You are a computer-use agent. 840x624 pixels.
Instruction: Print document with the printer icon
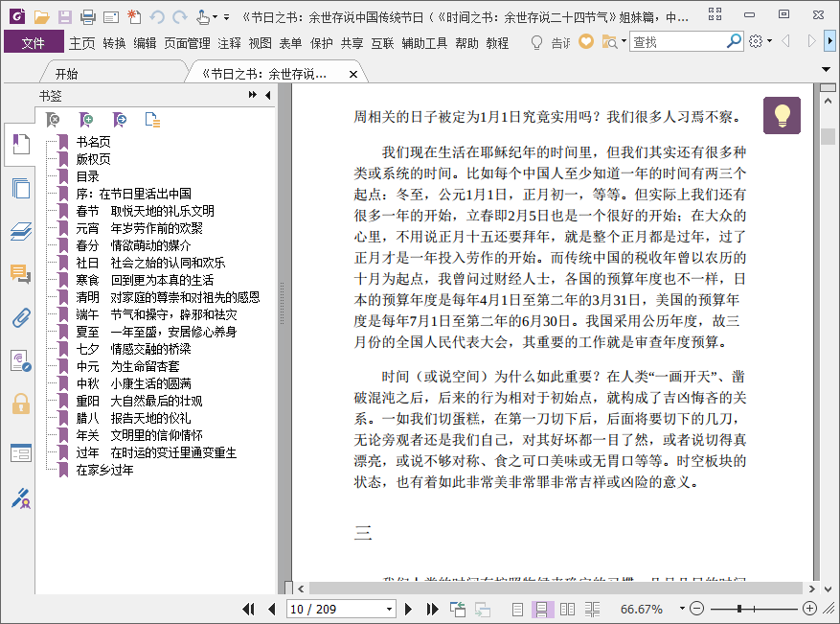88,17
